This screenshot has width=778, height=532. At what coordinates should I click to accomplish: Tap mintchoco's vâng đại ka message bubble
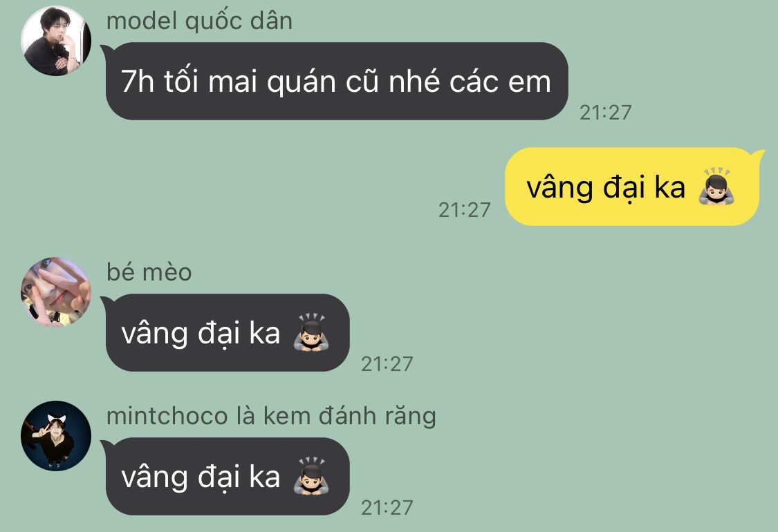tap(228, 477)
